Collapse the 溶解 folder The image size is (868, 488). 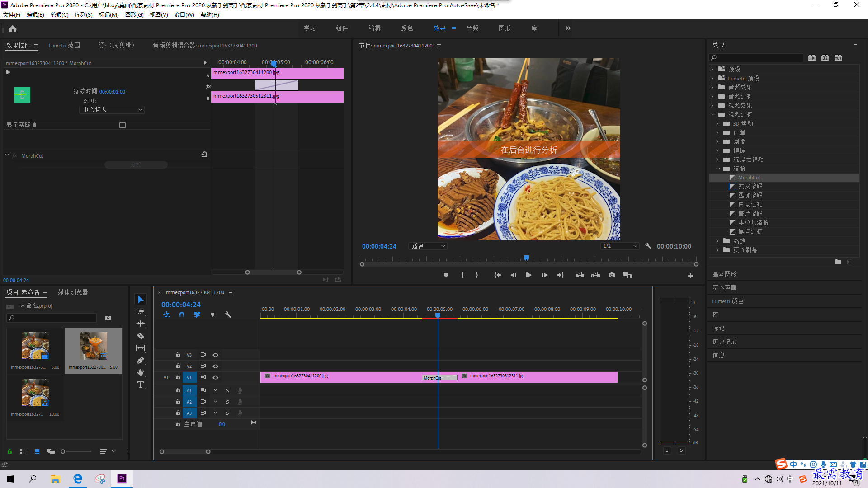click(718, 169)
